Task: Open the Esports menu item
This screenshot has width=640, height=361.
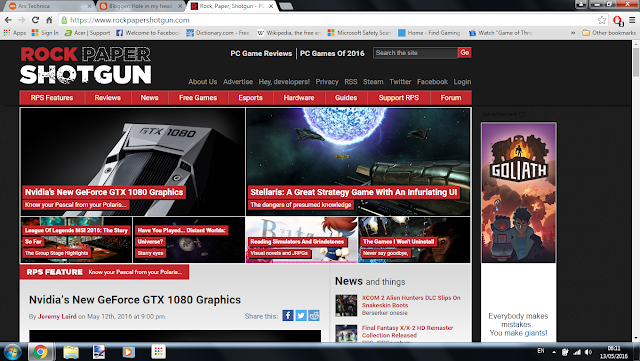Action: (x=251, y=98)
